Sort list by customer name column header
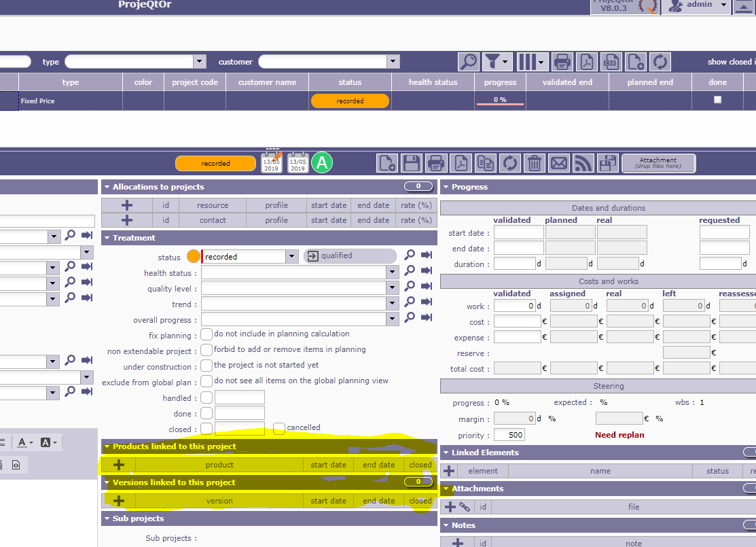Viewport: 756px width, 547px height. click(x=267, y=82)
